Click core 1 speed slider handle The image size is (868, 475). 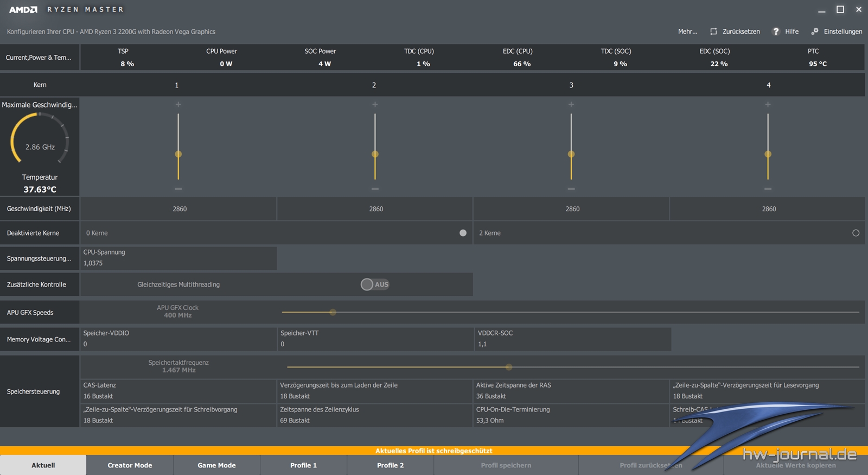[178, 154]
